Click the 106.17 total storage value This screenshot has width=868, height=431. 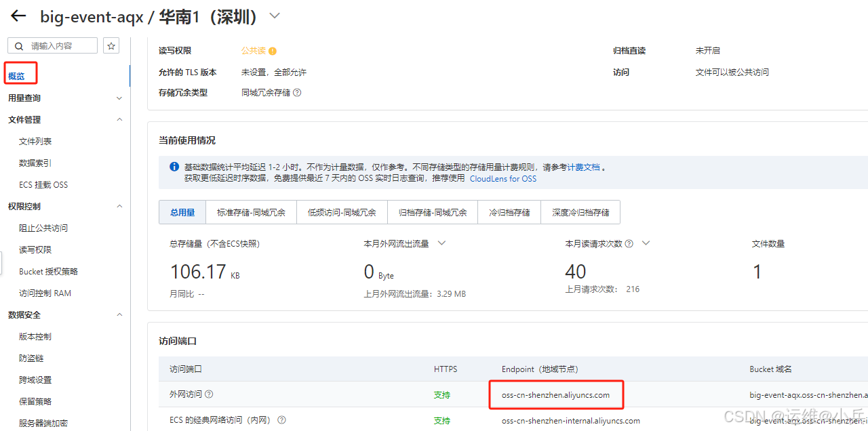point(198,272)
